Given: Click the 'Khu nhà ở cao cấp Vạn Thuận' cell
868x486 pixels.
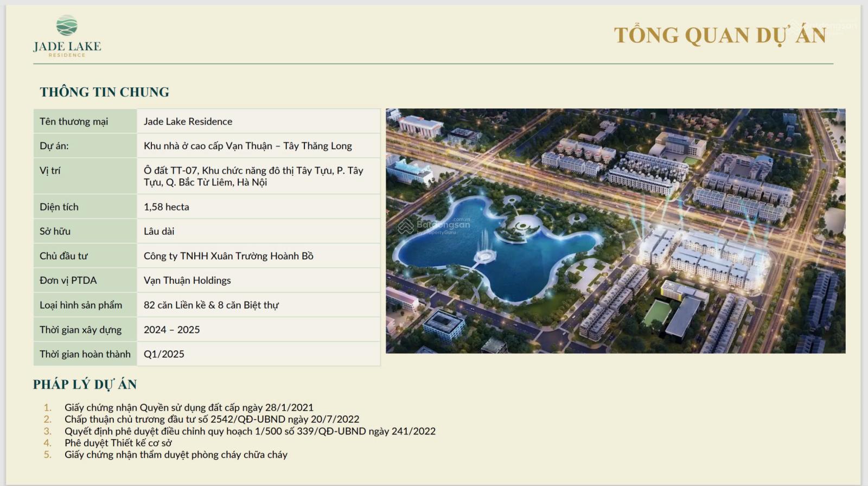Looking at the screenshot, I should point(247,146).
